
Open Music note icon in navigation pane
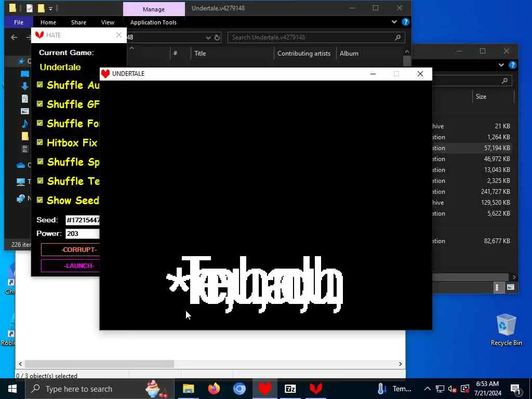[x=25, y=124]
